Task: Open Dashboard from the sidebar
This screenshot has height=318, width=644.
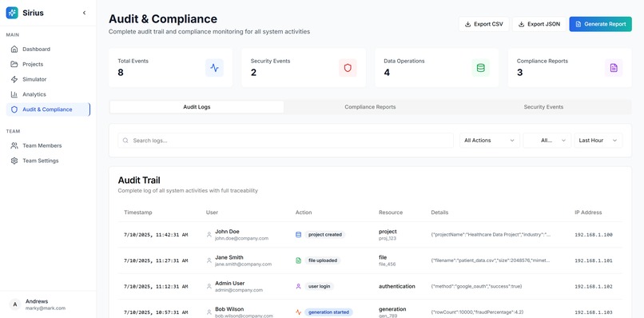Action: tap(48, 49)
